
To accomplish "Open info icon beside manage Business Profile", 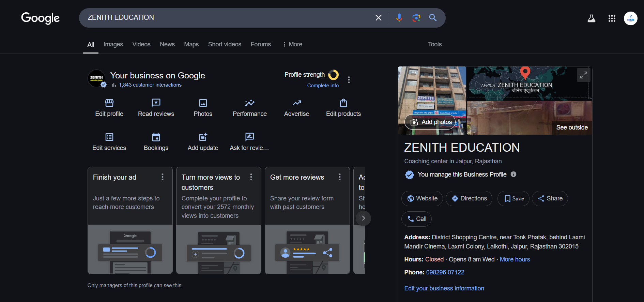I will pyautogui.click(x=513, y=174).
